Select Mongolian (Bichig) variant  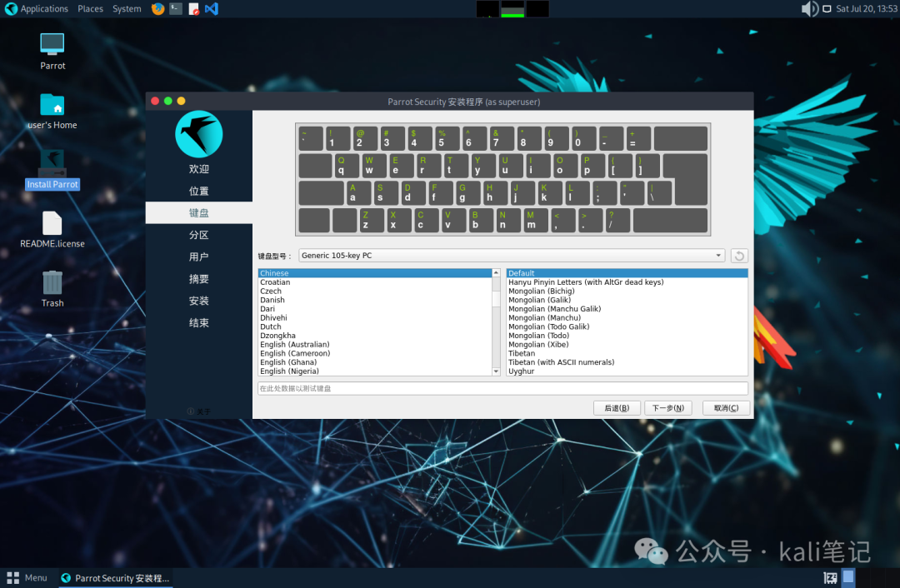(627, 292)
